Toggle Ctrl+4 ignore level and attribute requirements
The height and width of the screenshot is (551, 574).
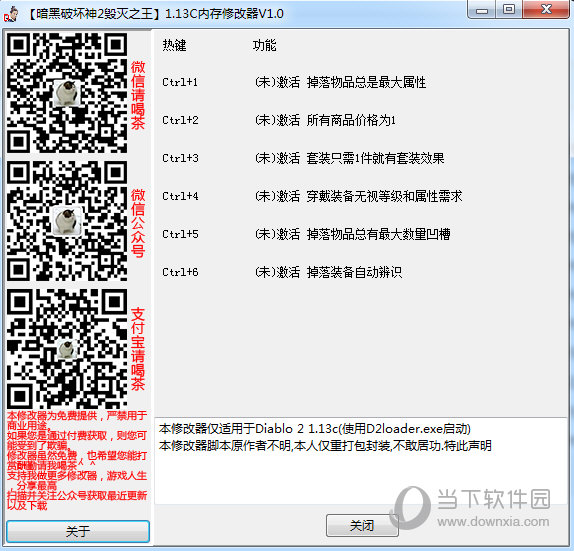277,197
